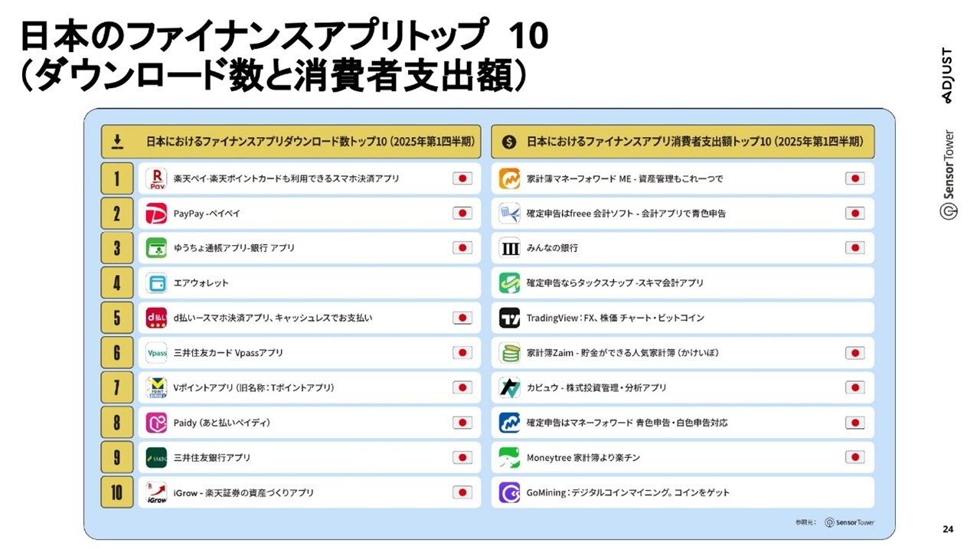Click the Vポイントアプリ icon
This screenshot has width=980, height=549.
(x=156, y=388)
